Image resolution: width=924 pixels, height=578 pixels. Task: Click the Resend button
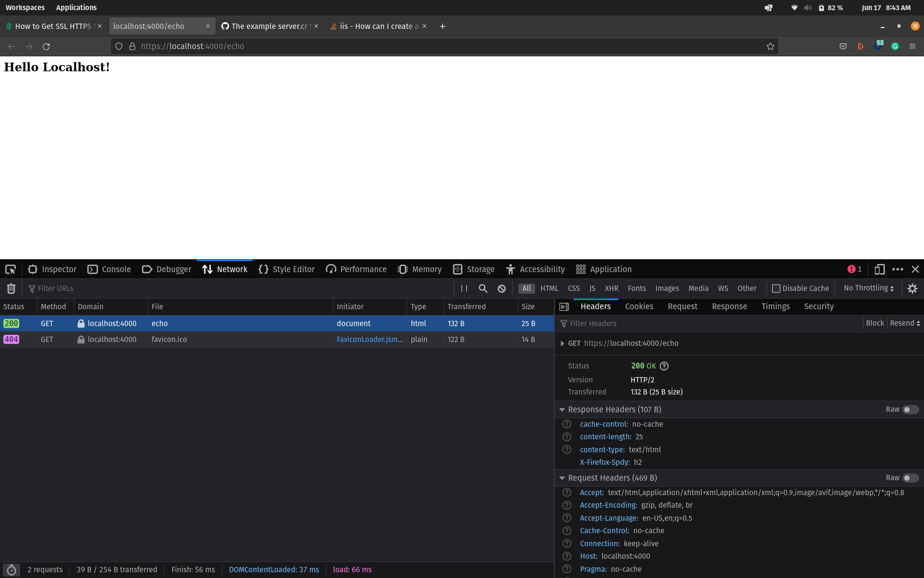click(901, 323)
